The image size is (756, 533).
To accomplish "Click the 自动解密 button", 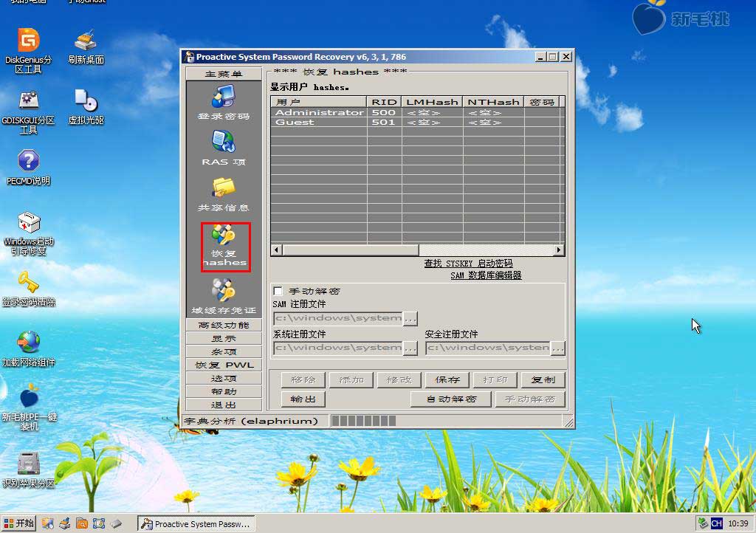I will [x=451, y=399].
